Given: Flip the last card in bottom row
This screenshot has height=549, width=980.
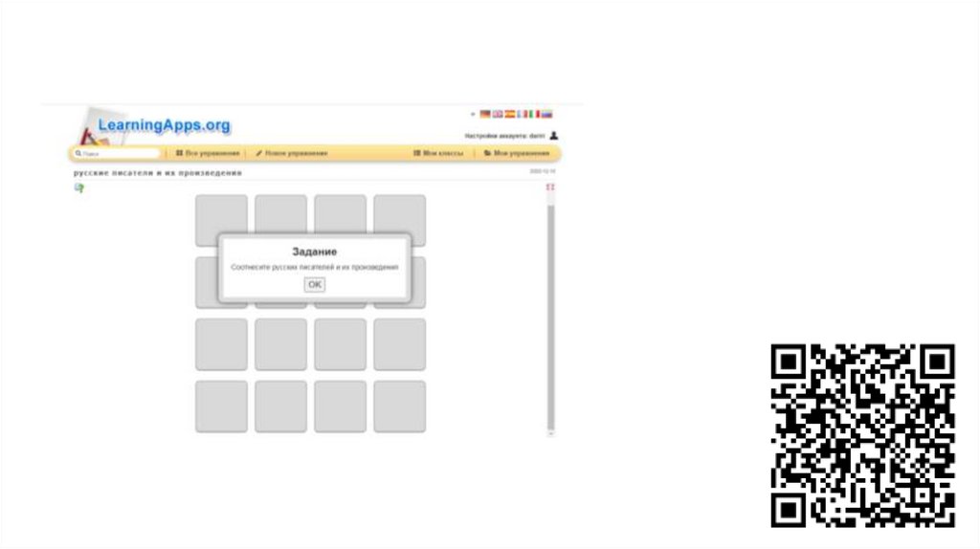Looking at the screenshot, I should click(400, 406).
